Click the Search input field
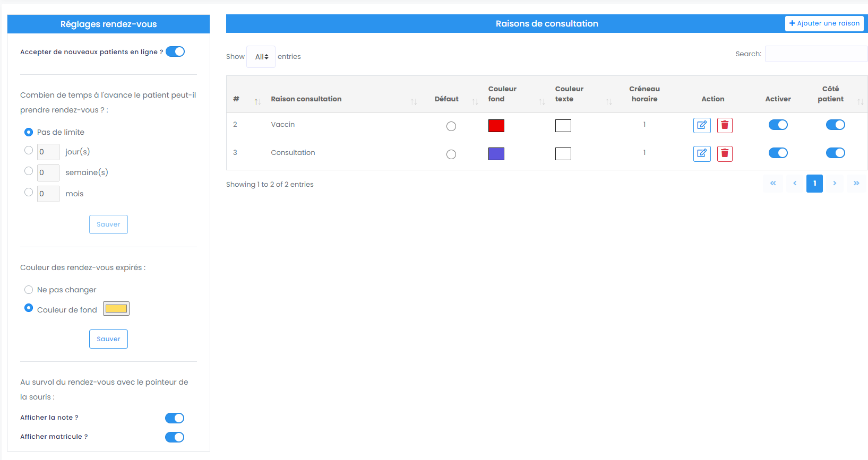Viewport: 868px width, 460px height. pos(815,54)
